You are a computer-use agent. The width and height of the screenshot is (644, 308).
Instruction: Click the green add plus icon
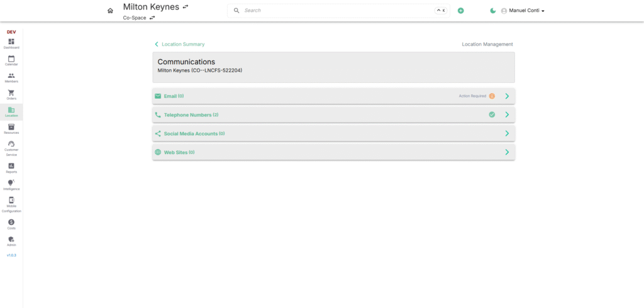tap(460, 11)
